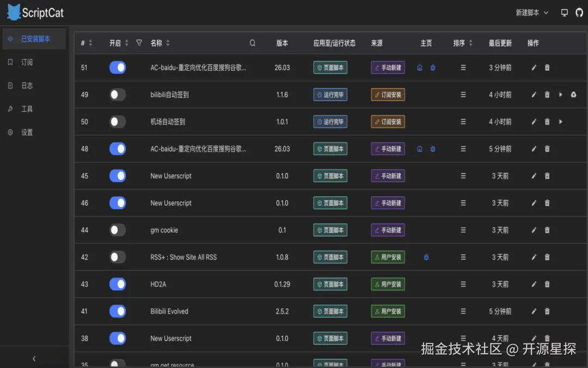This screenshot has height=368, width=588.
Task: Turn off the Bilibili Evolved toggle
Action: point(118,311)
